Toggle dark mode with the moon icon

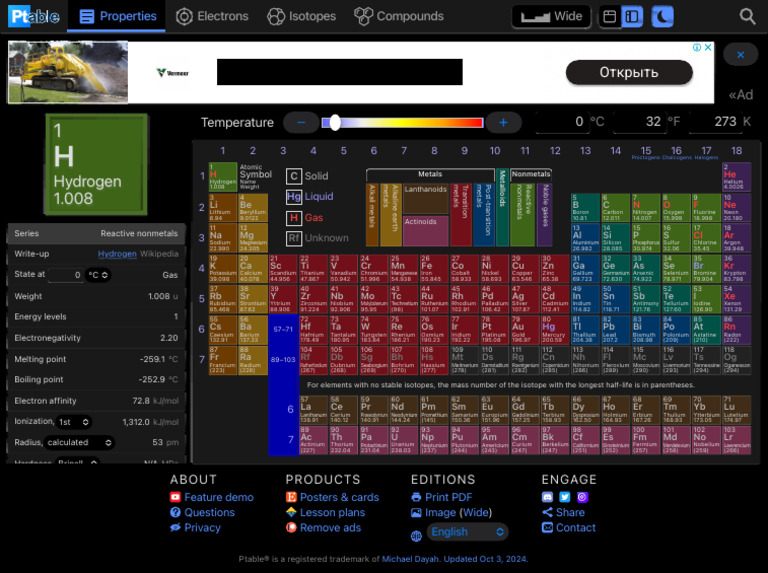pos(662,16)
